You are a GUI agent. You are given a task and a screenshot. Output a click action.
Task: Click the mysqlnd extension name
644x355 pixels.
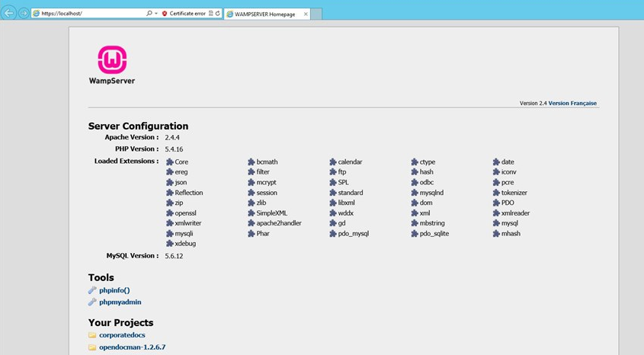pos(431,193)
